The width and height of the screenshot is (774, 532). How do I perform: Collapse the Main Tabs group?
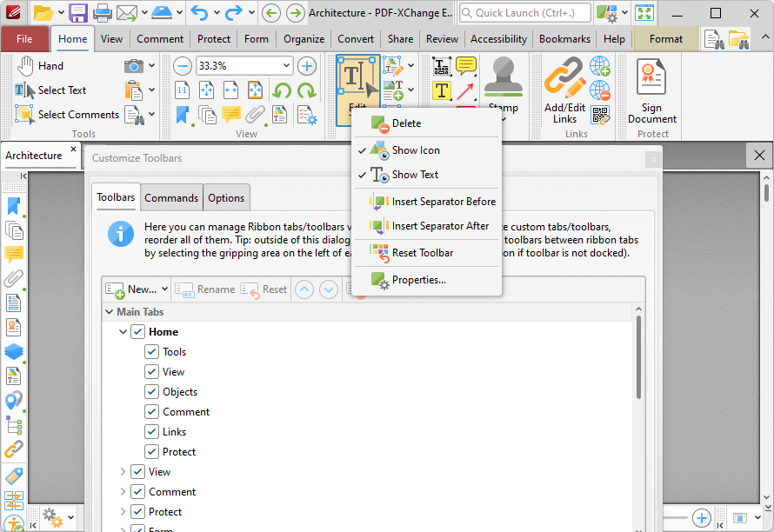coord(109,312)
